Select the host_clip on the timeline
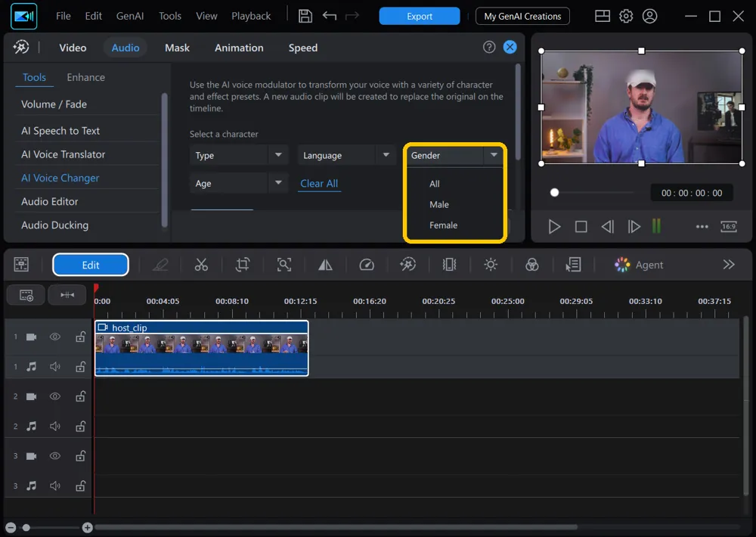This screenshot has width=756, height=537. point(202,348)
